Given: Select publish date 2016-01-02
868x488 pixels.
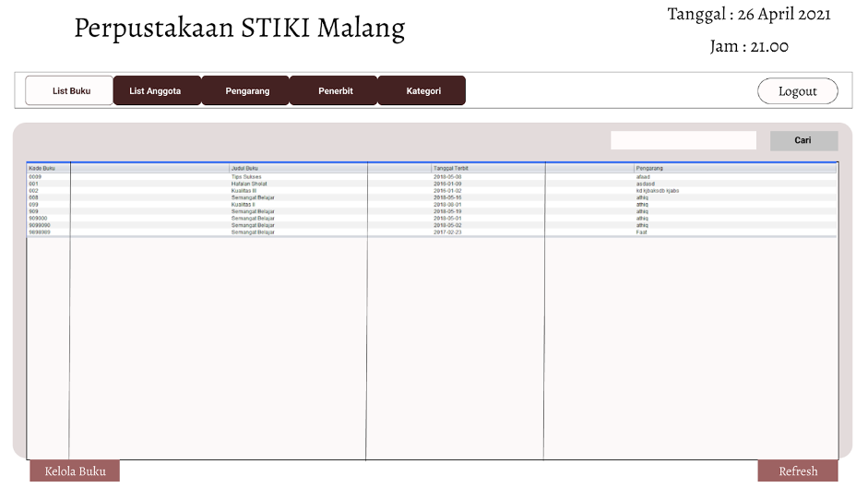Looking at the screenshot, I should (447, 191).
